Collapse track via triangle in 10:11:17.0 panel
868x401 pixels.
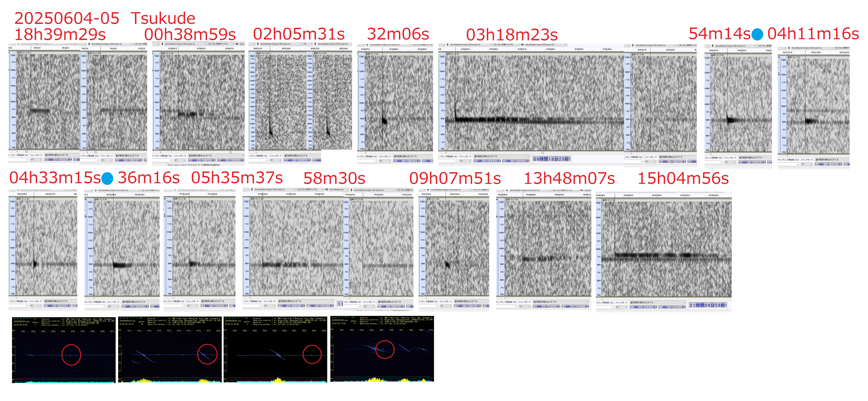coord(779,57)
